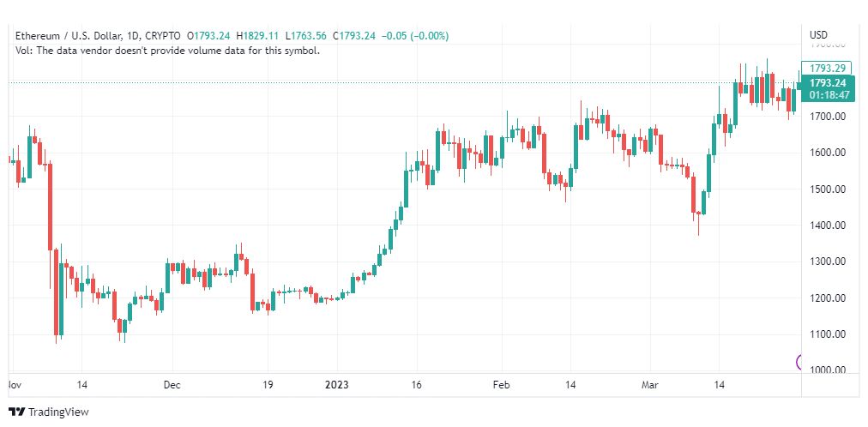Click the countdown timer 01:18:47
The width and height of the screenshot is (868, 427).
point(829,95)
